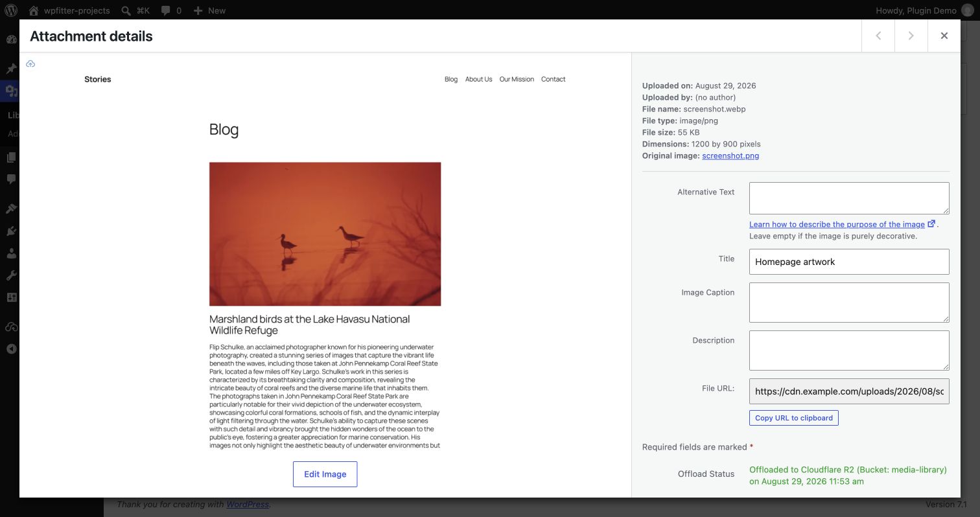This screenshot has height=517, width=980.
Task: Open the WordPress logo menu
Action: (11, 10)
